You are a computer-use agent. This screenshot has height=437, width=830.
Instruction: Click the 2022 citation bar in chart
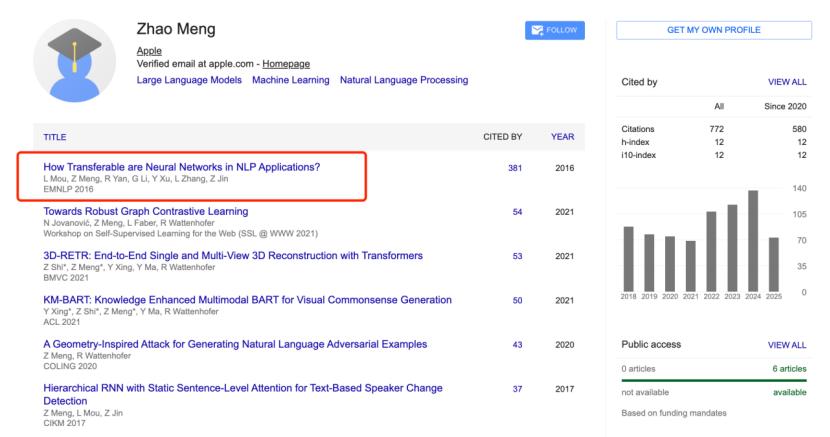[x=711, y=252]
